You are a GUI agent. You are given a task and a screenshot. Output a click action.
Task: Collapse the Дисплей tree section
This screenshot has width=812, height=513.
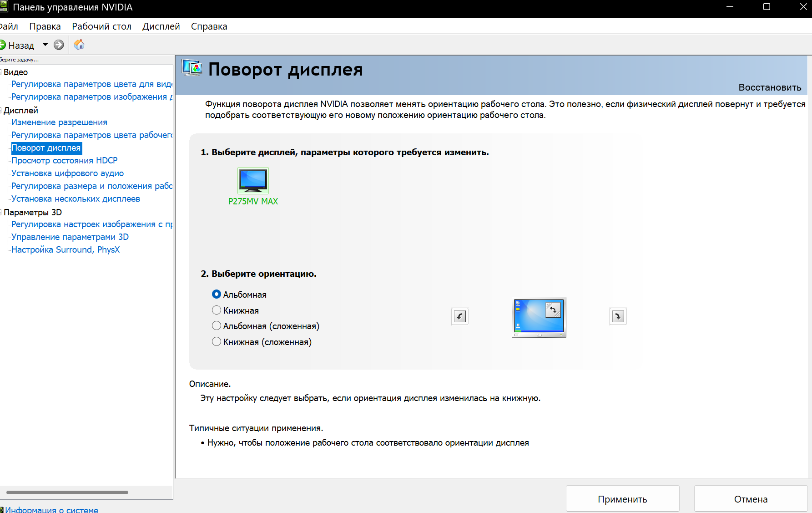coord(1,111)
